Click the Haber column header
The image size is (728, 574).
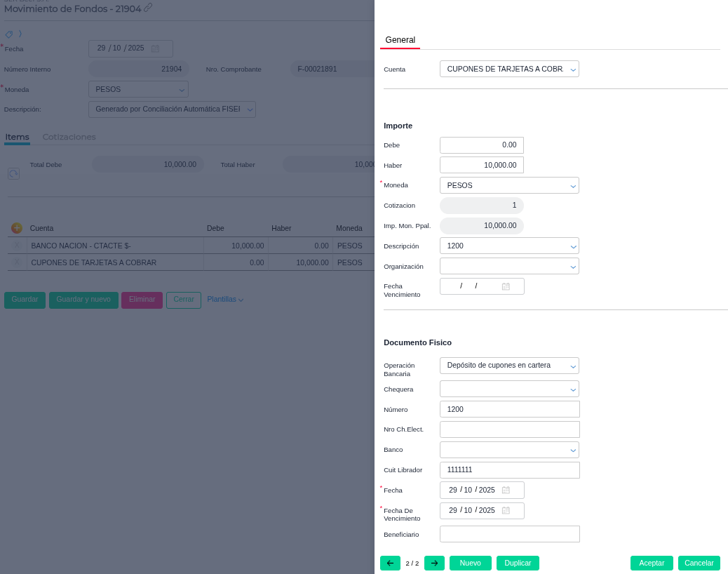point(281,228)
